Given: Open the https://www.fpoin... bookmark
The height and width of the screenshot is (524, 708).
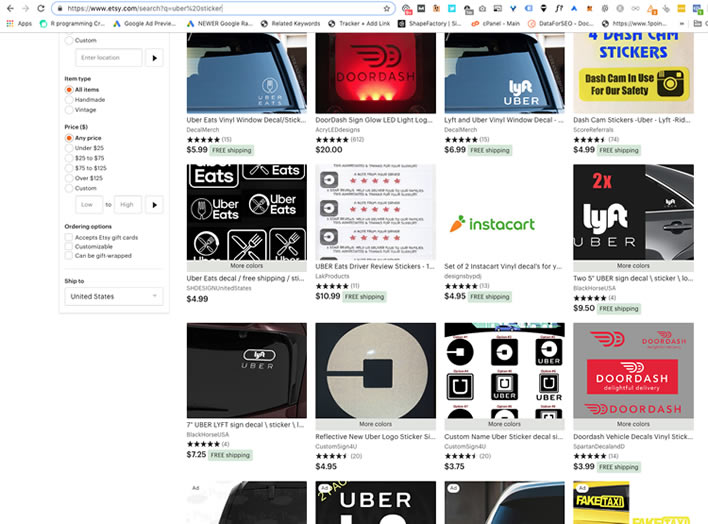Looking at the screenshot, I should tap(634, 23).
